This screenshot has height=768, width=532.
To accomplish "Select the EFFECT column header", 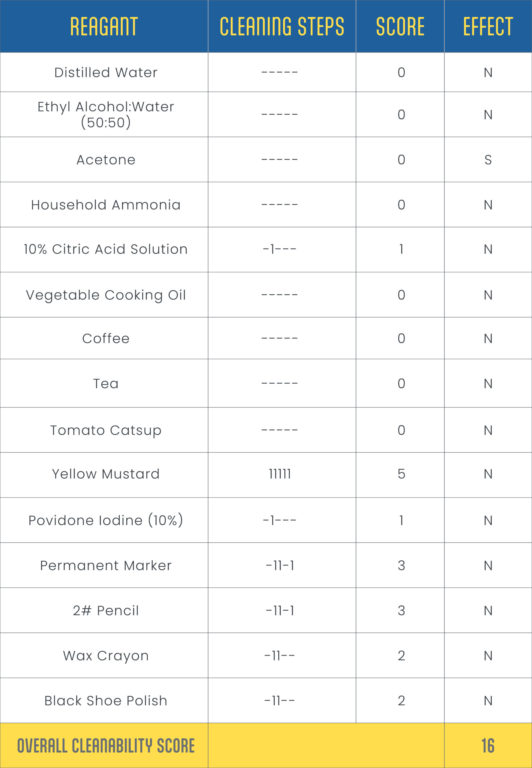I will 488,26.
